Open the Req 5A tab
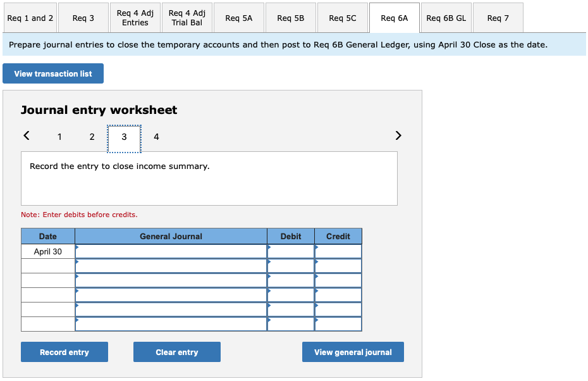Screen dimensions: 588x381 [x=238, y=18]
